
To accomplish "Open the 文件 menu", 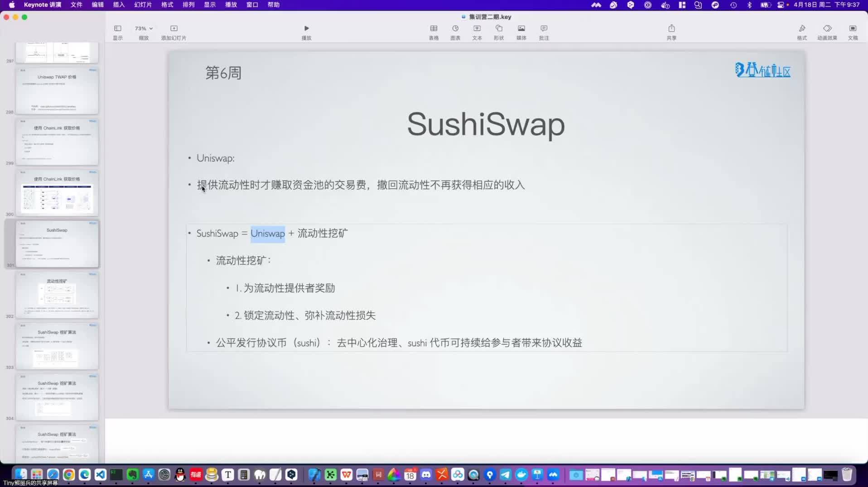I will (77, 5).
